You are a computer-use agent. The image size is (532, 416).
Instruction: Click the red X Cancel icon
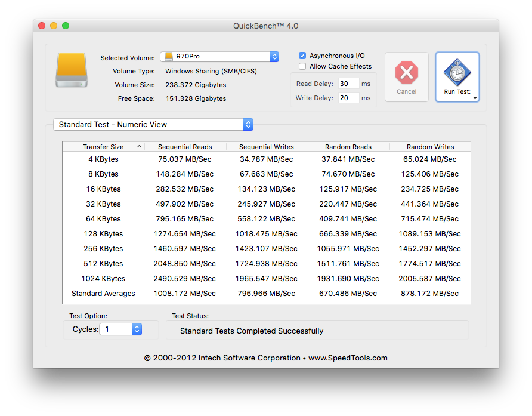tap(407, 72)
